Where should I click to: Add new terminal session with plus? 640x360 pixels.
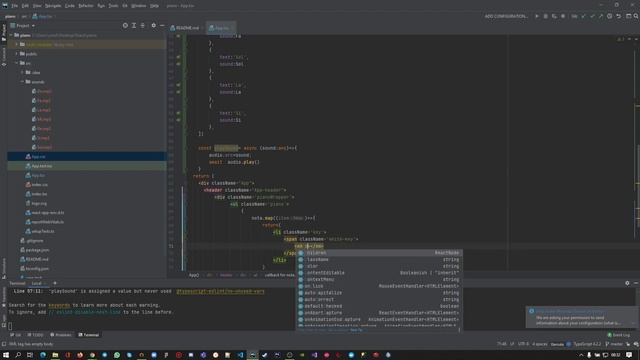point(55,283)
